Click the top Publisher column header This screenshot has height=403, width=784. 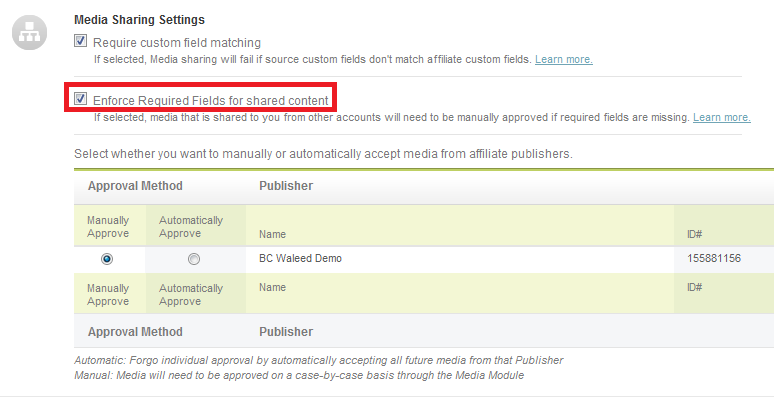(286, 186)
